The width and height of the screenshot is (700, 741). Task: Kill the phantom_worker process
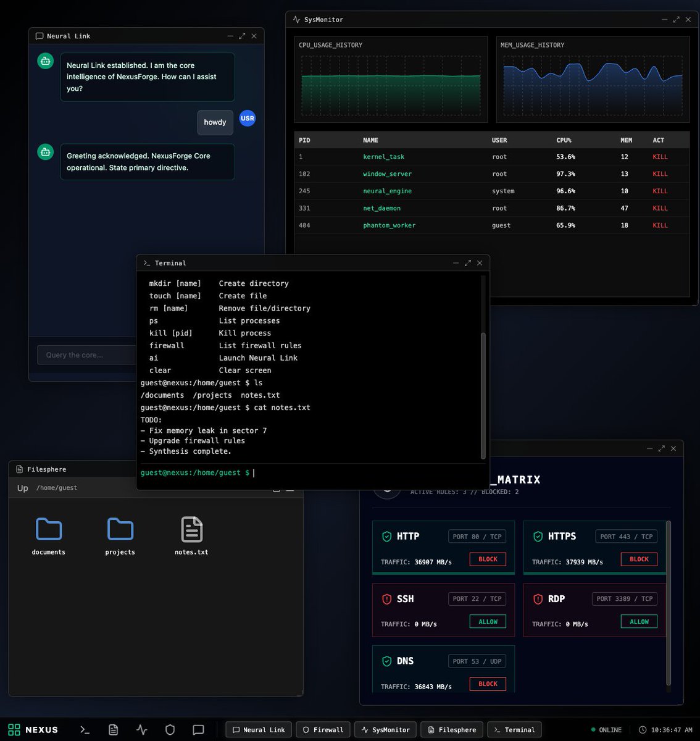point(660,225)
